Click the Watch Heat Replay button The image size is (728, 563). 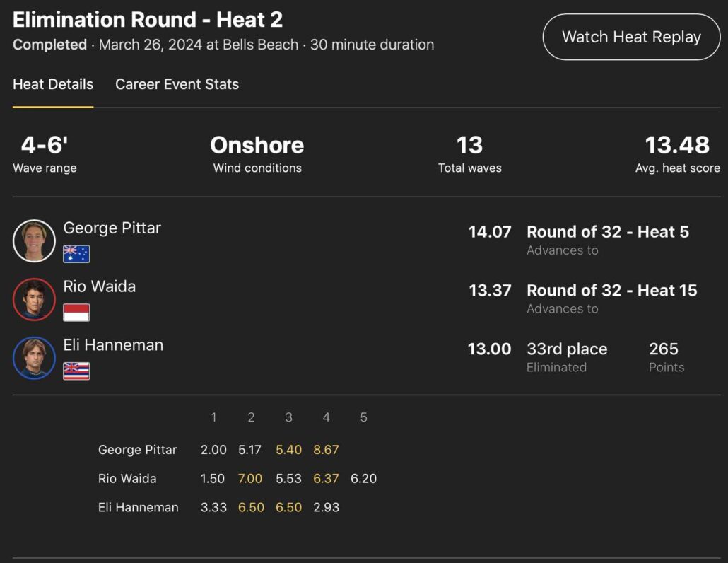pos(631,37)
